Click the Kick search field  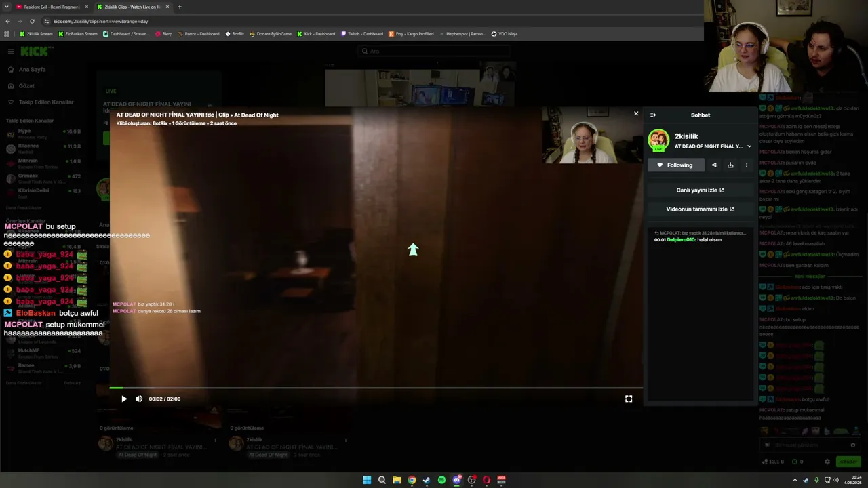coord(434,51)
